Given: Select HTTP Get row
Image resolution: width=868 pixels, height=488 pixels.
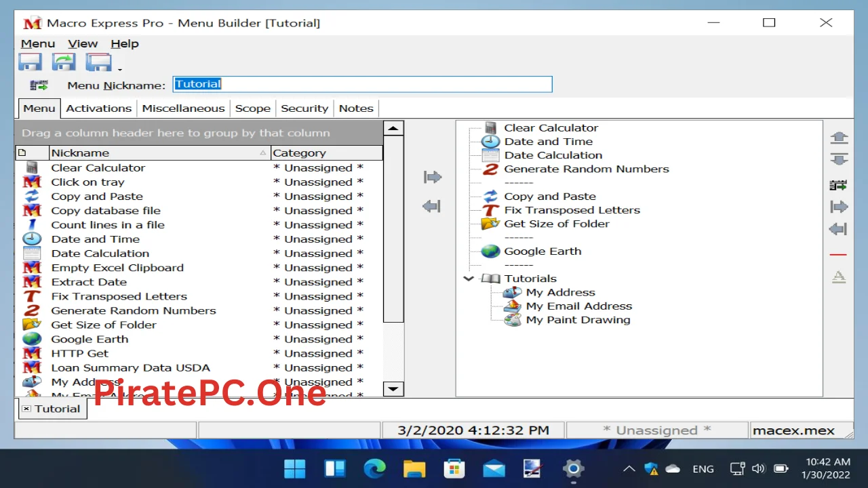Looking at the screenshot, I should pos(199,353).
